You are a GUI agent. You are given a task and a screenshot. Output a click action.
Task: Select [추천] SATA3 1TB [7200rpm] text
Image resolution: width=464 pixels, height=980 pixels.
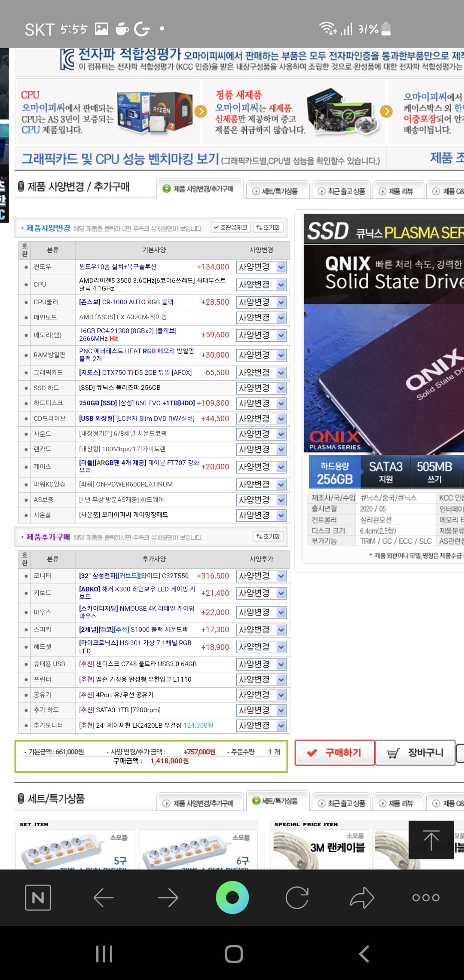click(x=120, y=710)
